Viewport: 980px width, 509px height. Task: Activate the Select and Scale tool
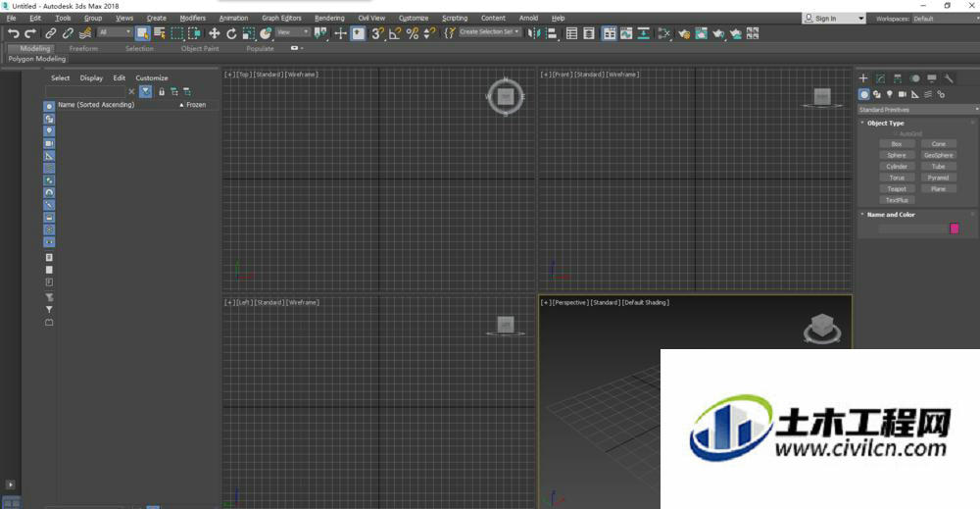click(x=249, y=33)
